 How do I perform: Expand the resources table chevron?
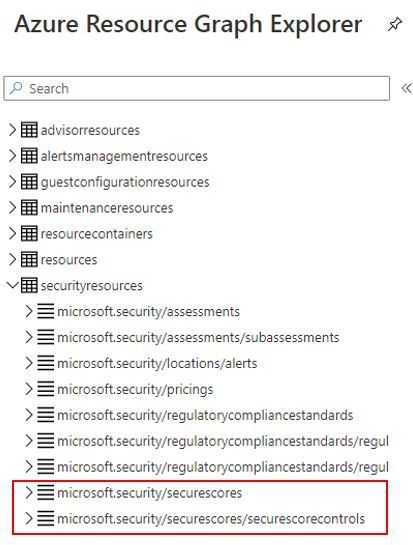pos(12,259)
